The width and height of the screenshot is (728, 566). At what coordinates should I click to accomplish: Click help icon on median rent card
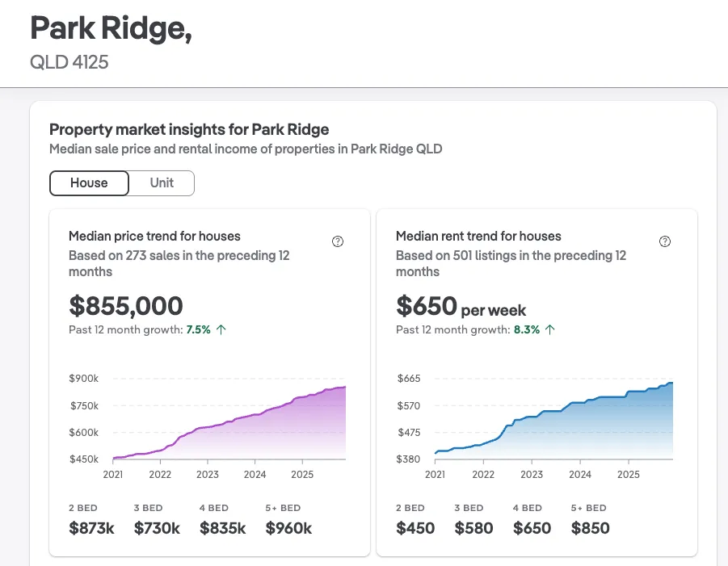(x=665, y=241)
